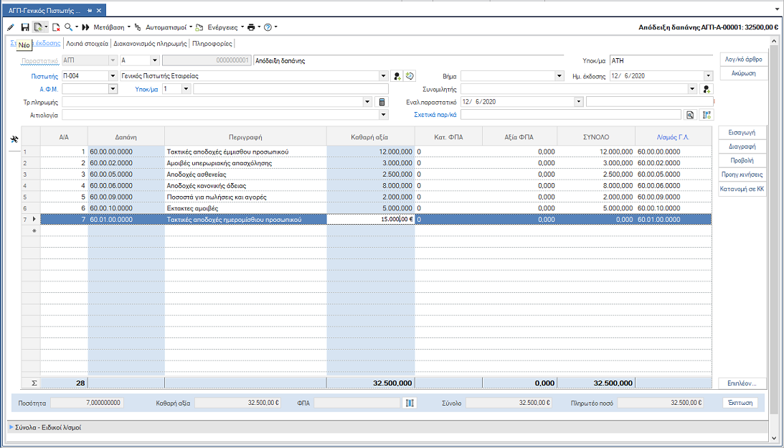This screenshot has height=448, width=784.
Task: Click the Δαπάνη cell 60.00.06.0000
Action: point(126,186)
